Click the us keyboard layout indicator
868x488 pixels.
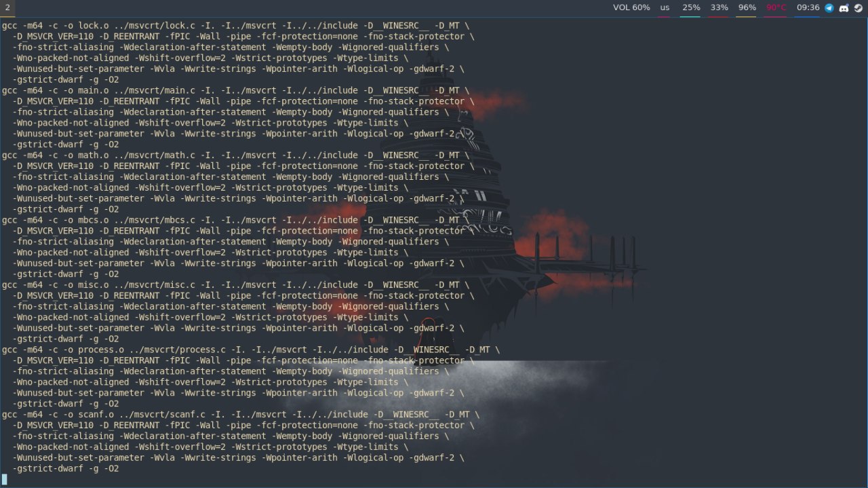[665, 8]
